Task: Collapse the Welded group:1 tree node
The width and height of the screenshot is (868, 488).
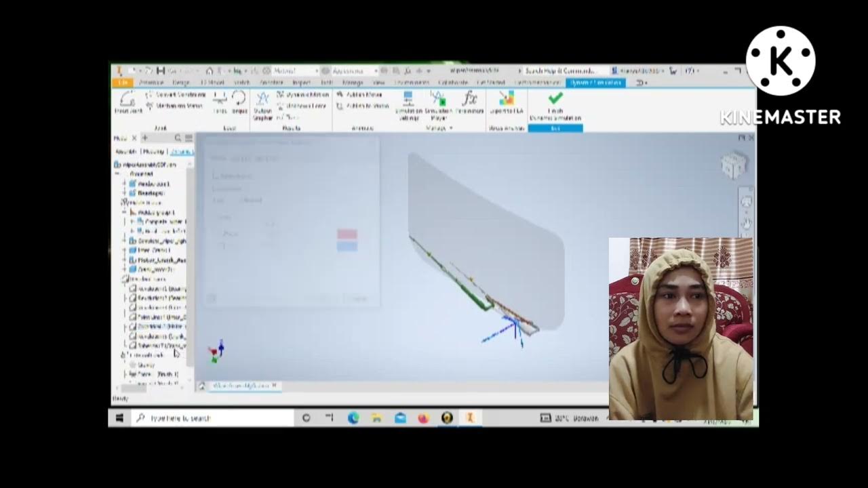Action: pyautogui.click(x=125, y=212)
